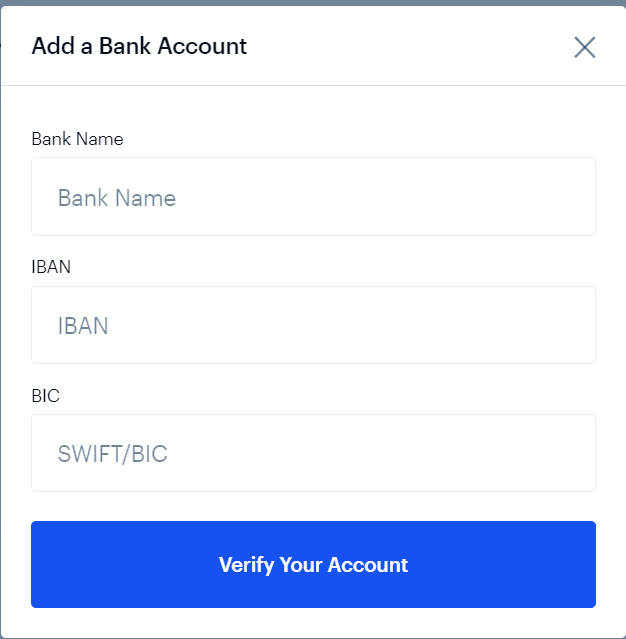Close the Add a Bank Account dialog
626x639 pixels.
pos(584,47)
